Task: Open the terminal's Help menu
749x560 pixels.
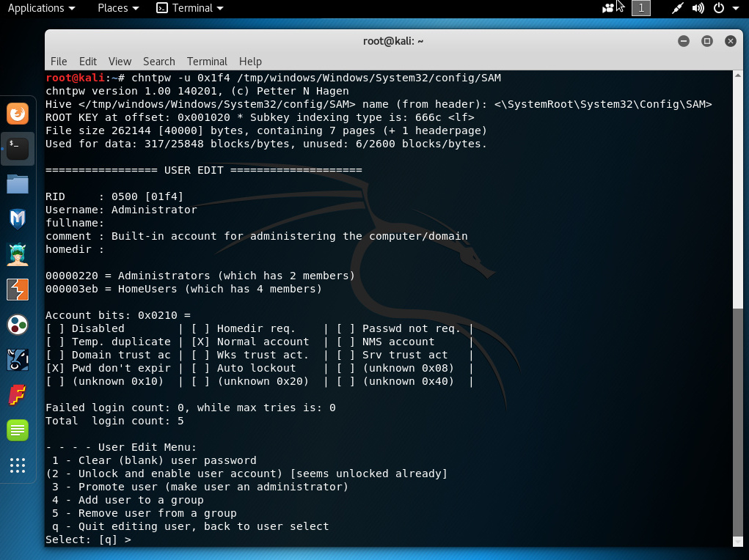Action: (x=250, y=62)
